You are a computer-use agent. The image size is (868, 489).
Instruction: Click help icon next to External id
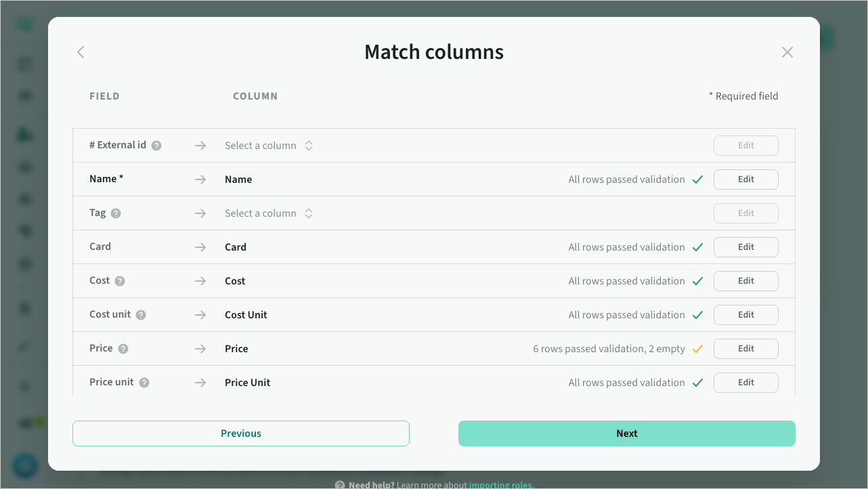pyautogui.click(x=156, y=146)
